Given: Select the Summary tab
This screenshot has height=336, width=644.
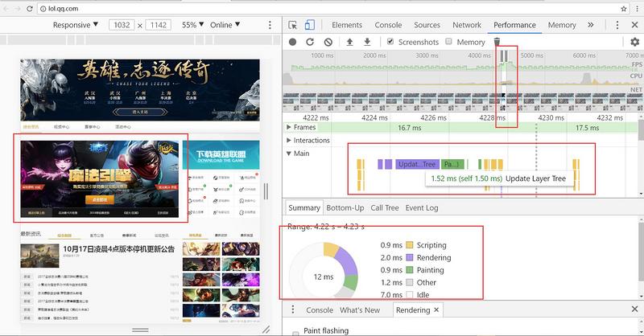Looking at the screenshot, I should (x=304, y=207).
